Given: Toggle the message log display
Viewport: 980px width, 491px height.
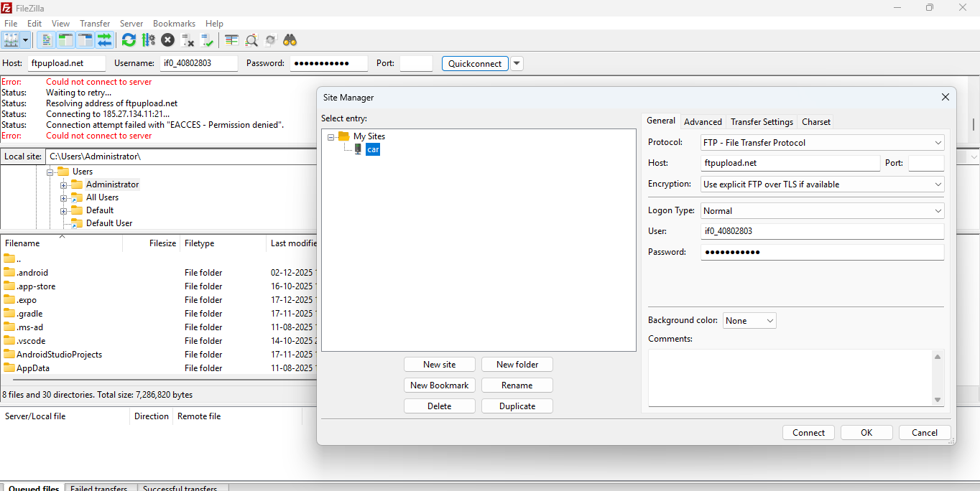Looking at the screenshot, I should tap(46, 40).
